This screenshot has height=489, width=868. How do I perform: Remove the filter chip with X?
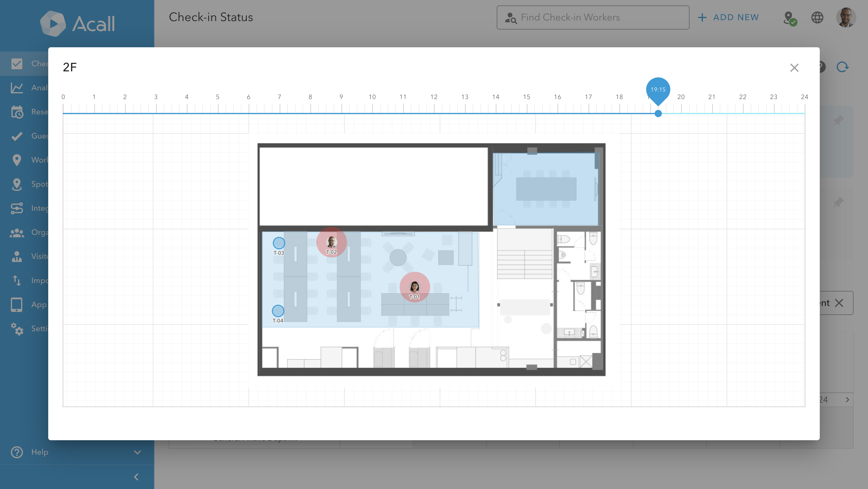point(839,303)
